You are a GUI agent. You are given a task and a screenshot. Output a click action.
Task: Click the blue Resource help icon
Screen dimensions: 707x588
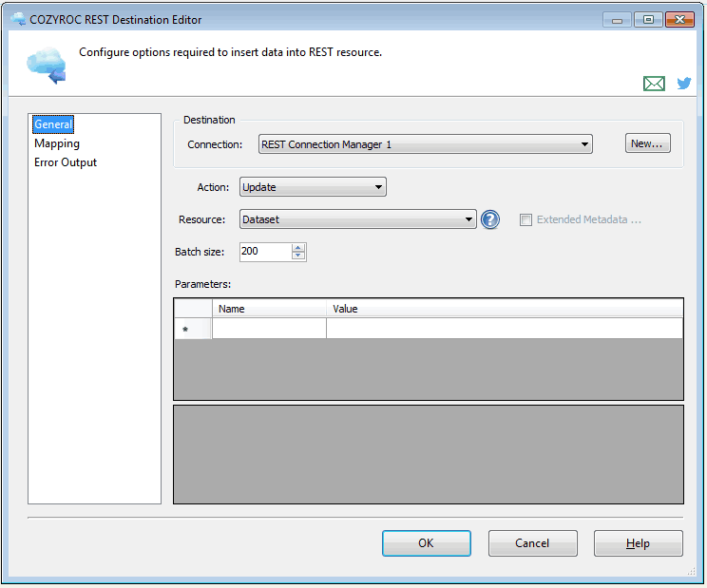(490, 219)
